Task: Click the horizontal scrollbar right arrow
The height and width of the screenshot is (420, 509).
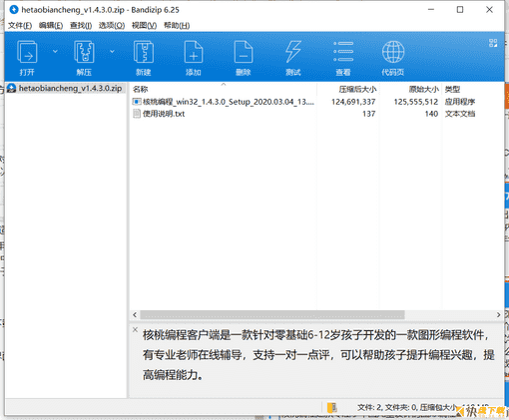Action: 498,314
